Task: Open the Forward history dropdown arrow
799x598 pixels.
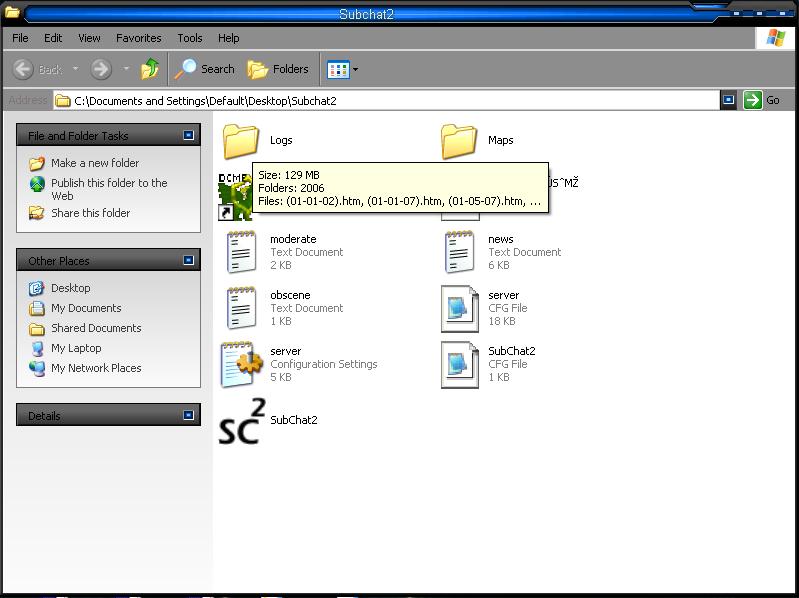Action: coord(126,68)
